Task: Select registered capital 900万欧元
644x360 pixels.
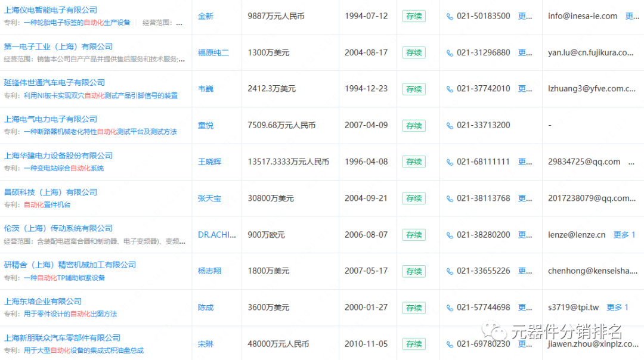Action: 266,235
